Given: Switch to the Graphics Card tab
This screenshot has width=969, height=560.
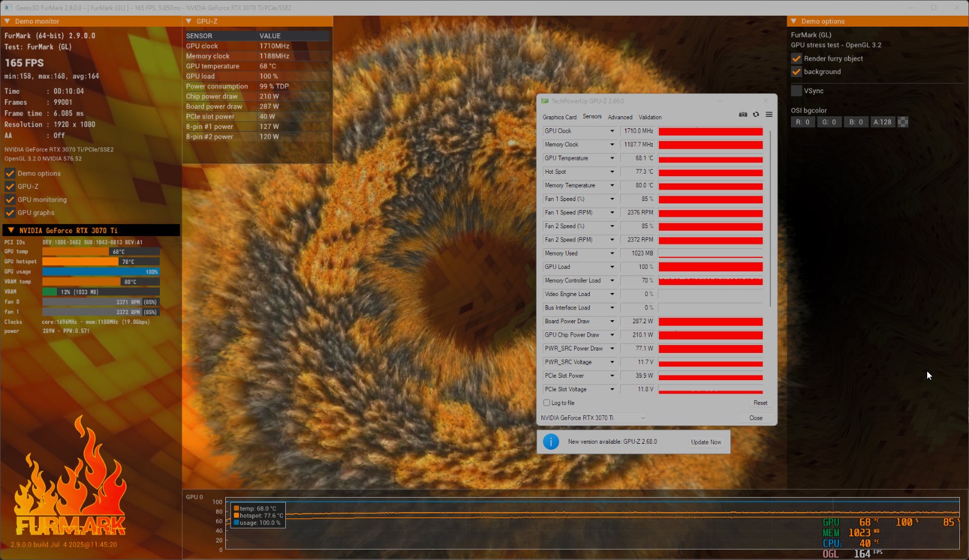Looking at the screenshot, I should pos(559,117).
